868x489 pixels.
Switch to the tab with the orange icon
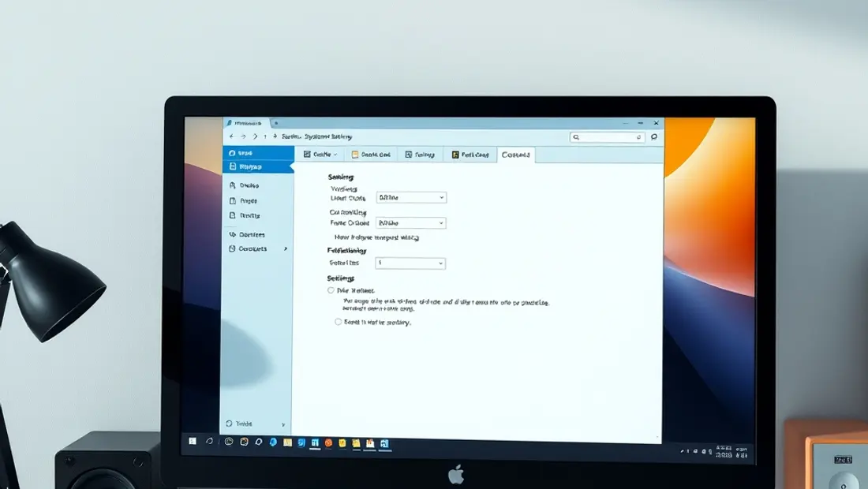click(371, 155)
